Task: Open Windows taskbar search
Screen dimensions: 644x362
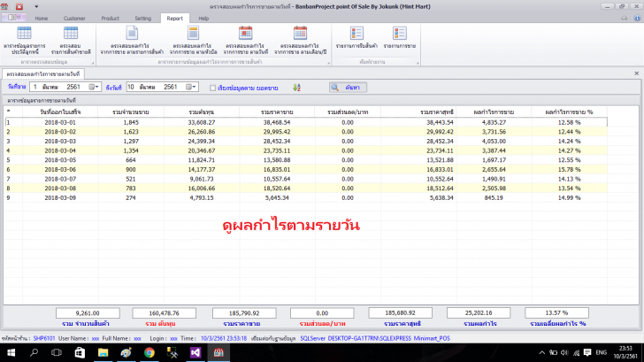Action: pyautogui.click(x=34, y=352)
